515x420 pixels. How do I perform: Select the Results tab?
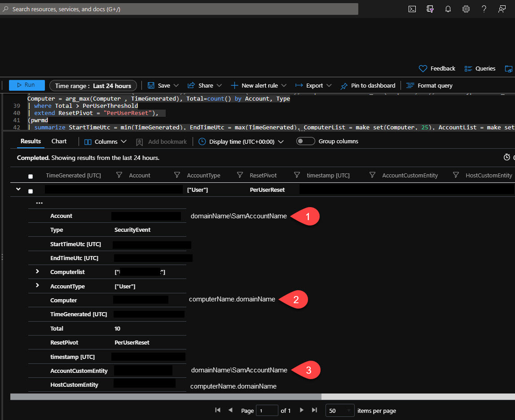[x=30, y=141]
